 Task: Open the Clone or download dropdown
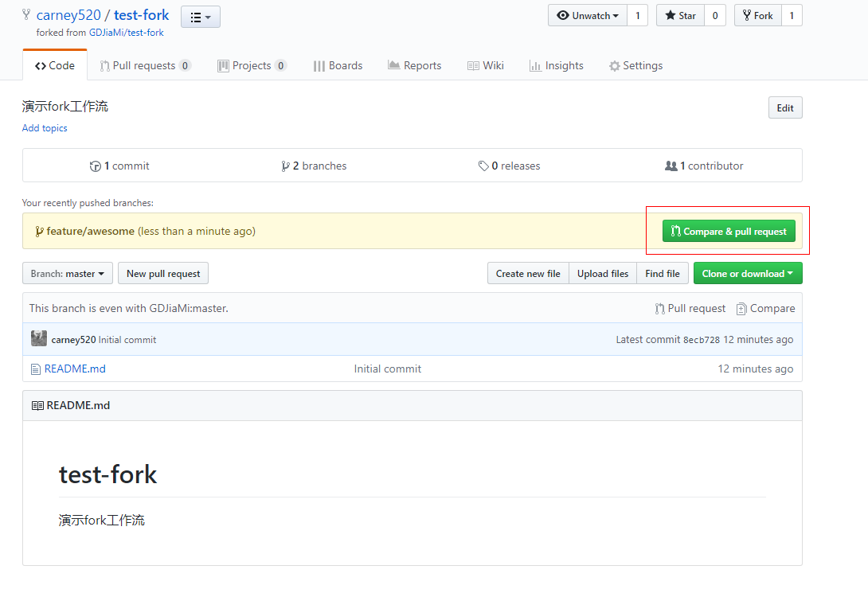coord(747,273)
